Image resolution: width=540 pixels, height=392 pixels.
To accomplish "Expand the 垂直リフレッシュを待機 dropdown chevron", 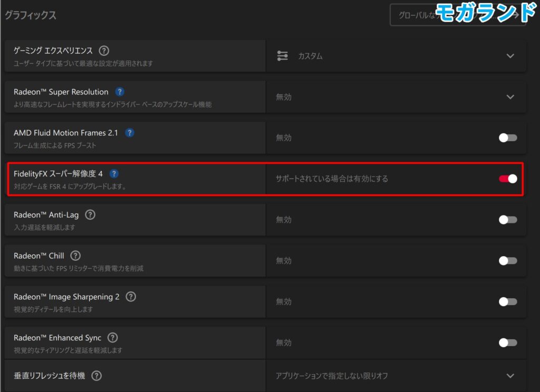I will pyautogui.click(x=510, y=376).
